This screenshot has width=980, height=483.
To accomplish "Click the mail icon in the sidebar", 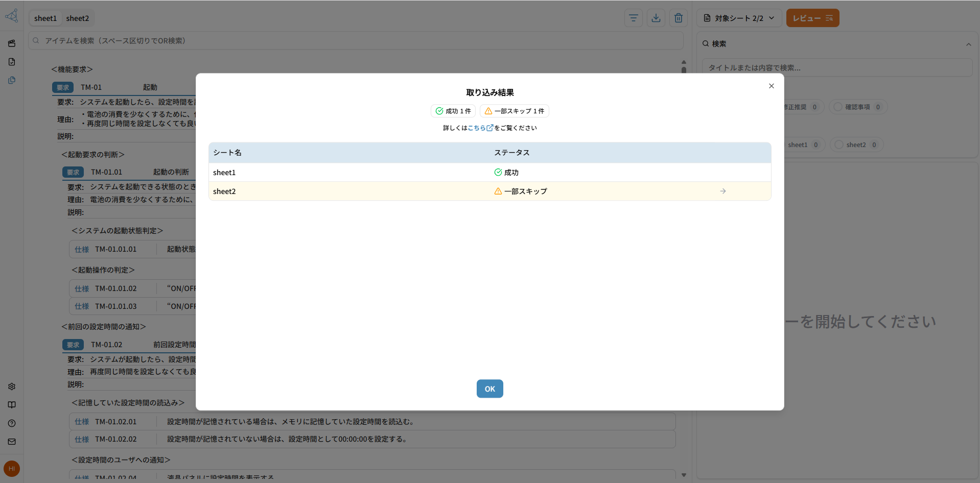I will coord(12,442).
